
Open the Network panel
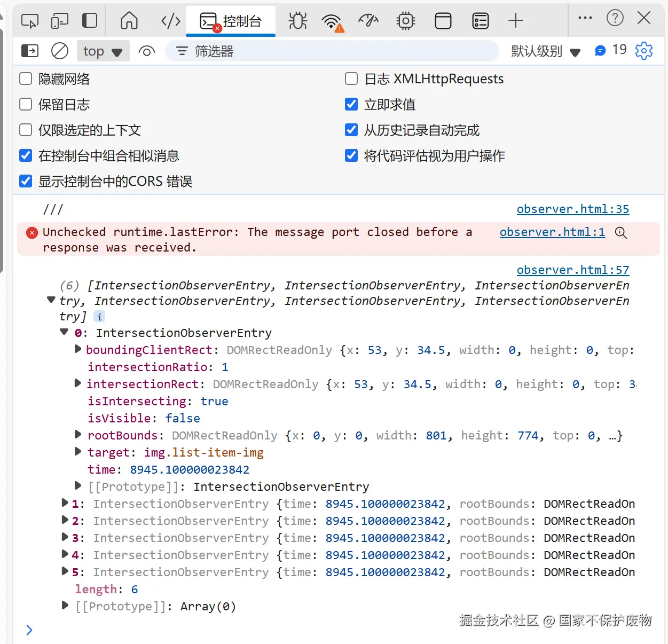333,21
